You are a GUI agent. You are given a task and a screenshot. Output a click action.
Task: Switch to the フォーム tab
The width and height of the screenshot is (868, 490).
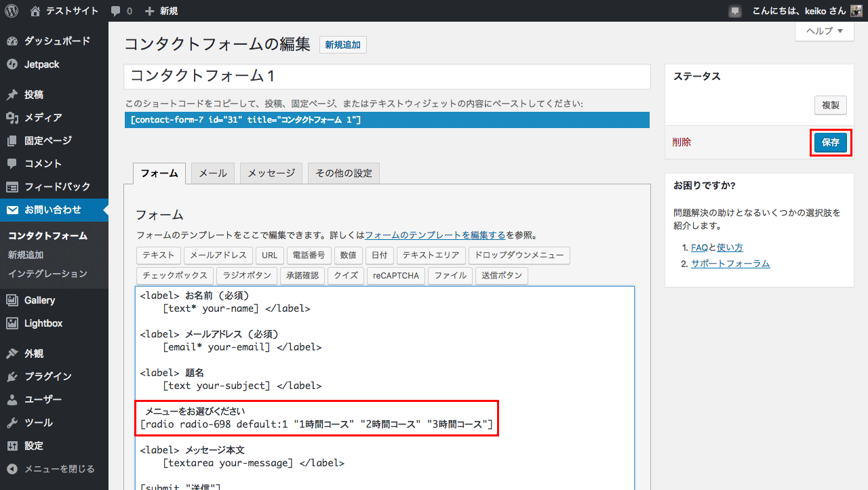(159, 173)
